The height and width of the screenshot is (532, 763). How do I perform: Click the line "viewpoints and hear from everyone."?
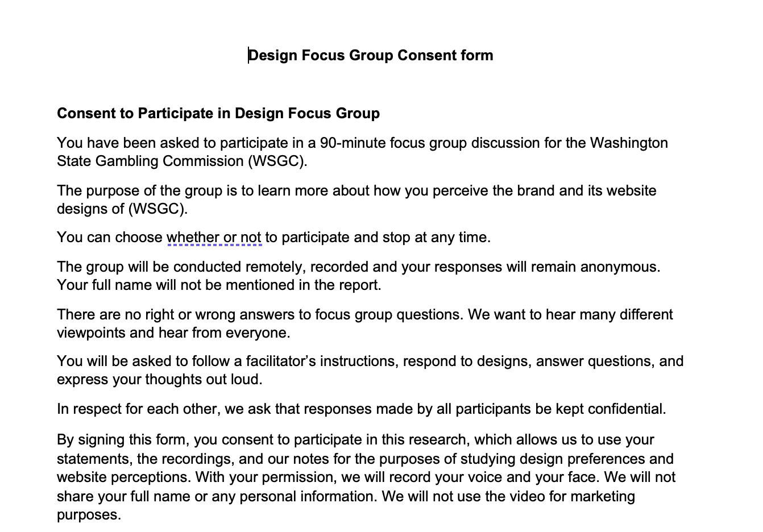(x=173, y=332)
